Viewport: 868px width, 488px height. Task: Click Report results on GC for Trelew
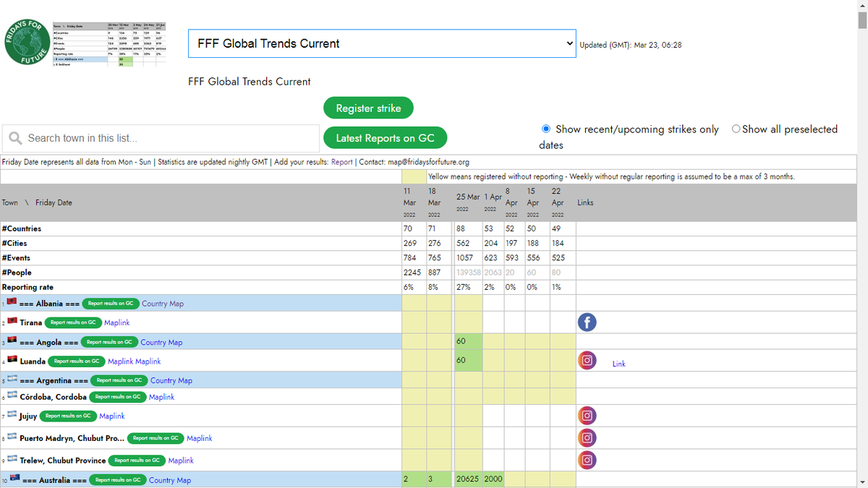click(137, 461)
